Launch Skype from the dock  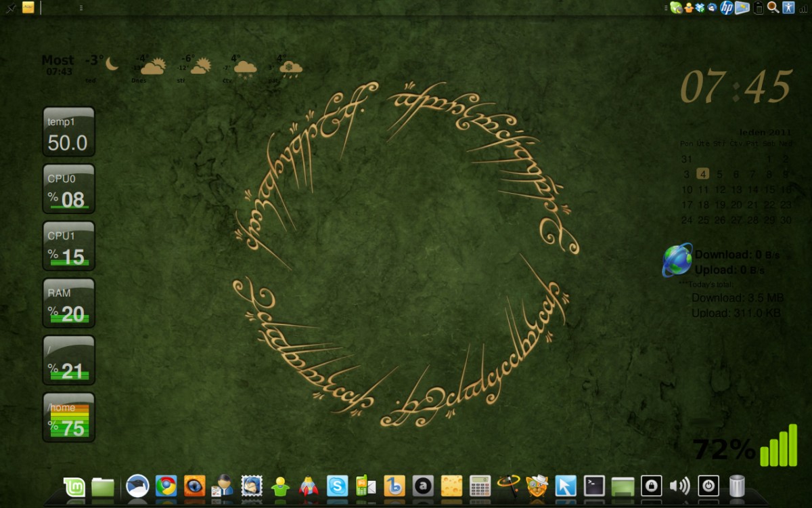pyautogui.click(x=337, y=486)
